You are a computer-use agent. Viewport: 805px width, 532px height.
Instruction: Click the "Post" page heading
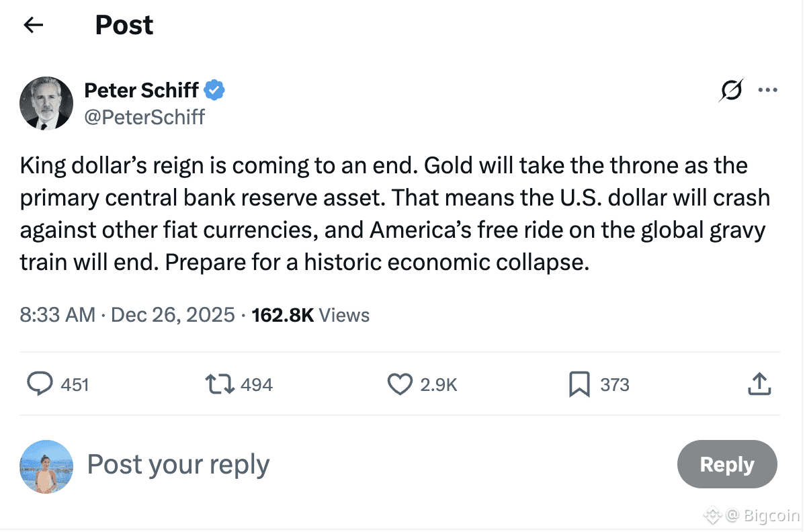click(124, 26)
